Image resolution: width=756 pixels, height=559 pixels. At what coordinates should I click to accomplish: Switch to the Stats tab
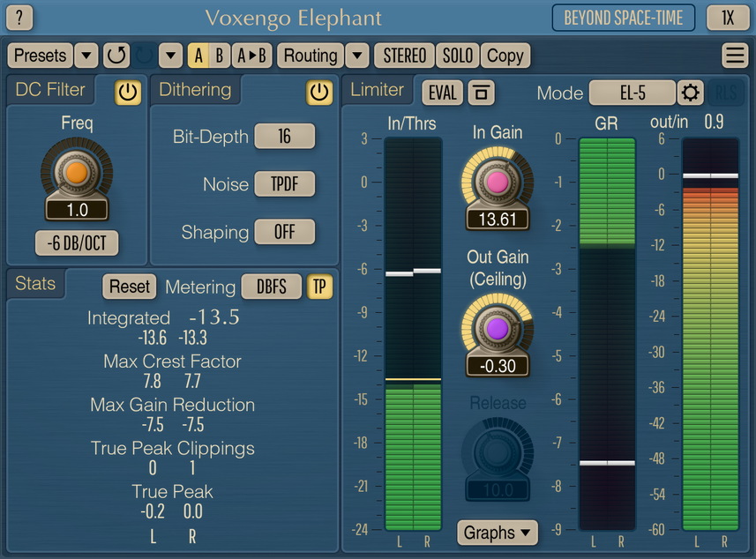point(35,284)
